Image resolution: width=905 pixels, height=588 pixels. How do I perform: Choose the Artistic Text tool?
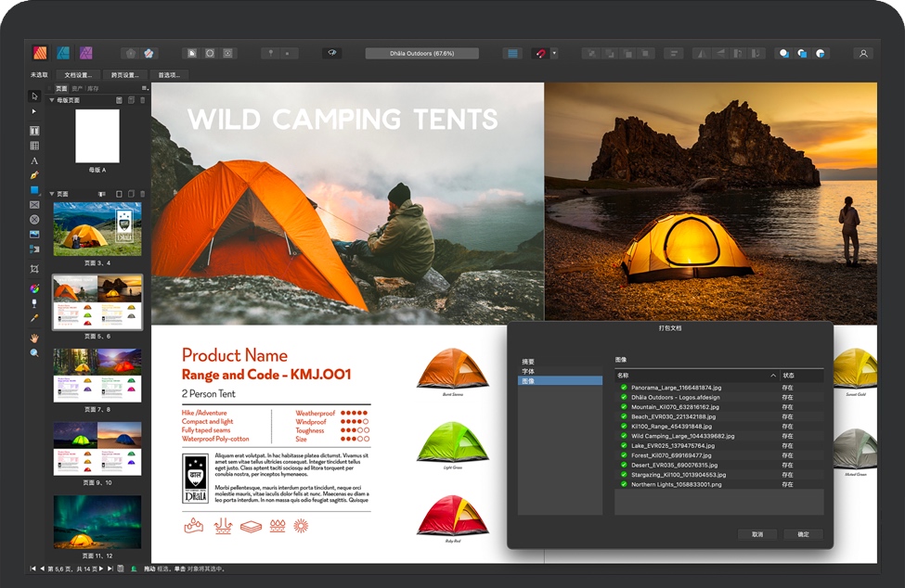coord(34,160)
